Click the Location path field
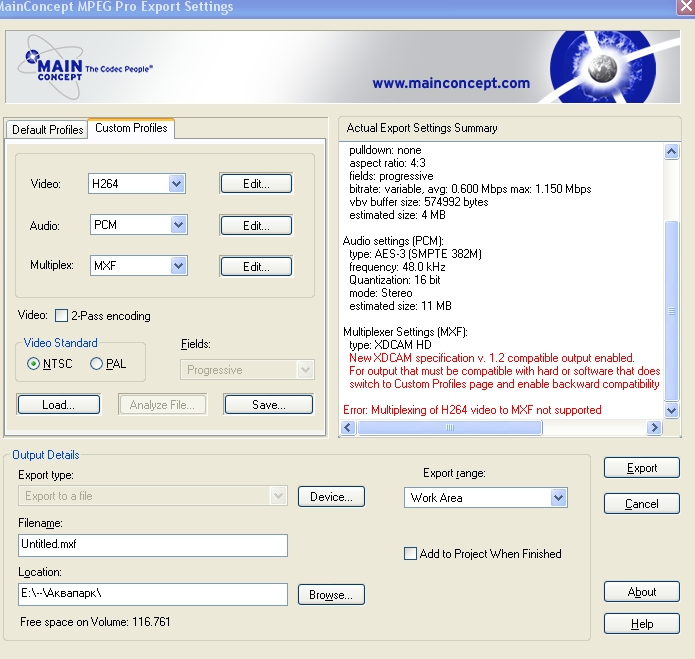 (x=153, y=594)
